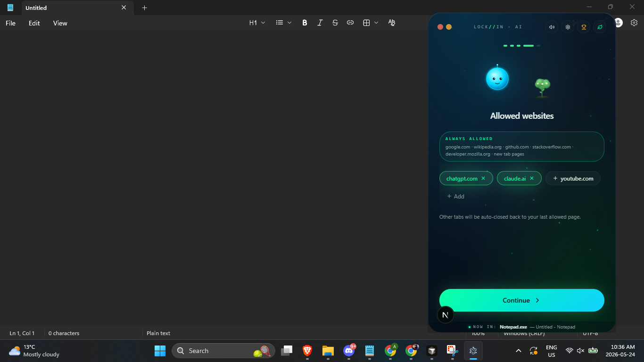Open Notepad from the taskbar
Screen dimensions: 644x362
[370, 351]
